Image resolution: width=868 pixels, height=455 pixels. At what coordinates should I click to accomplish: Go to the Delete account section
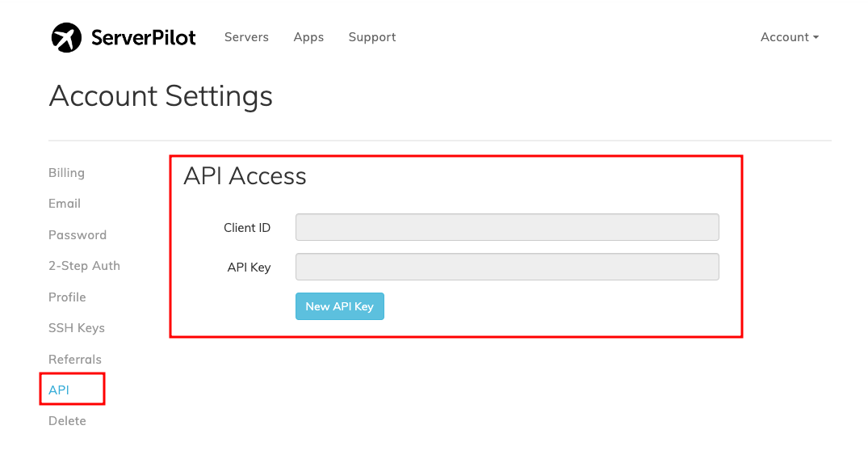click(x=67, y=421)
